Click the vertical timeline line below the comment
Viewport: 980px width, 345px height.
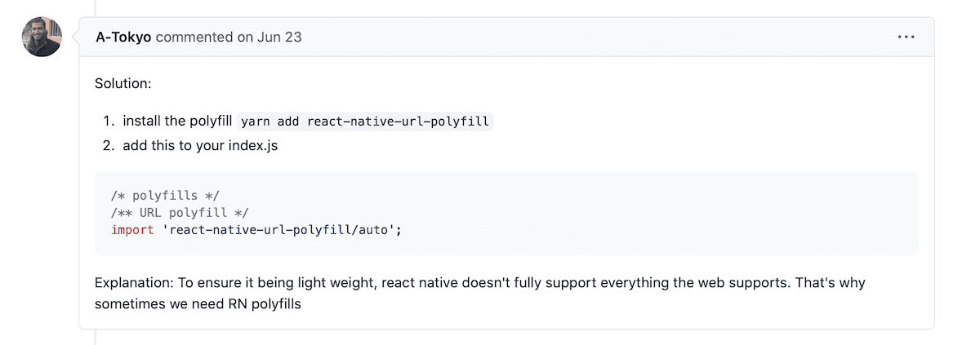96,337
